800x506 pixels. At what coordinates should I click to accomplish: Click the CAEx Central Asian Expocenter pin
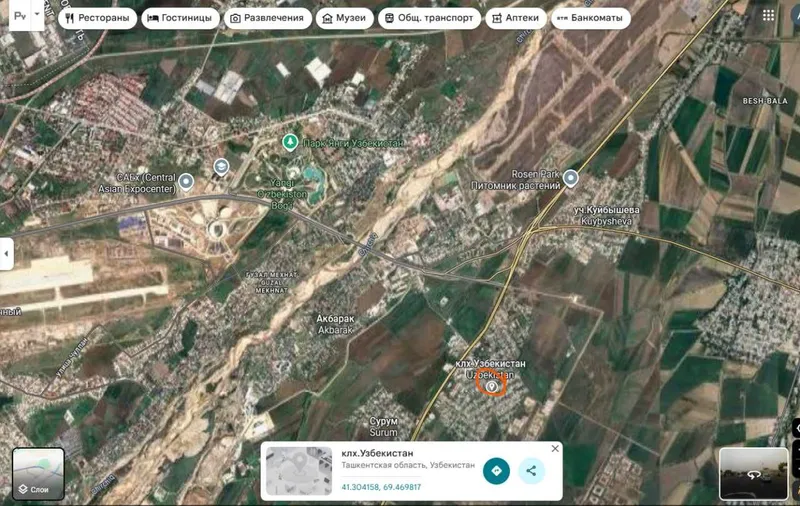(x=186, y=182)
